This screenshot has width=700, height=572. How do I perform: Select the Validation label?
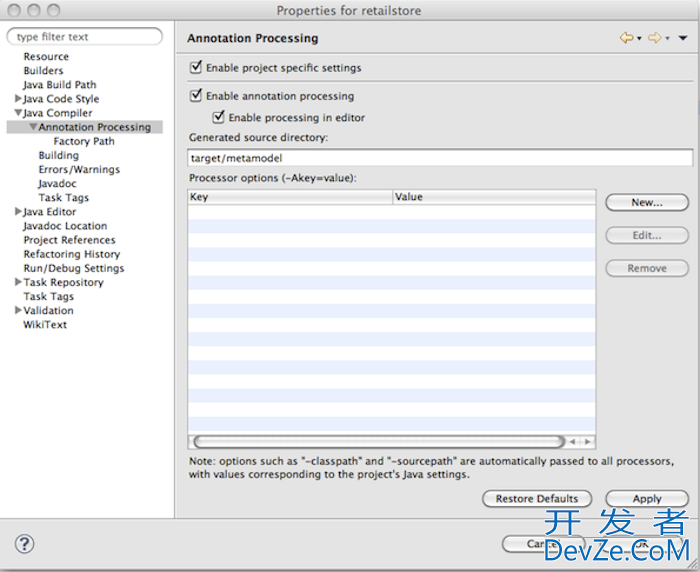coord(48,310)
